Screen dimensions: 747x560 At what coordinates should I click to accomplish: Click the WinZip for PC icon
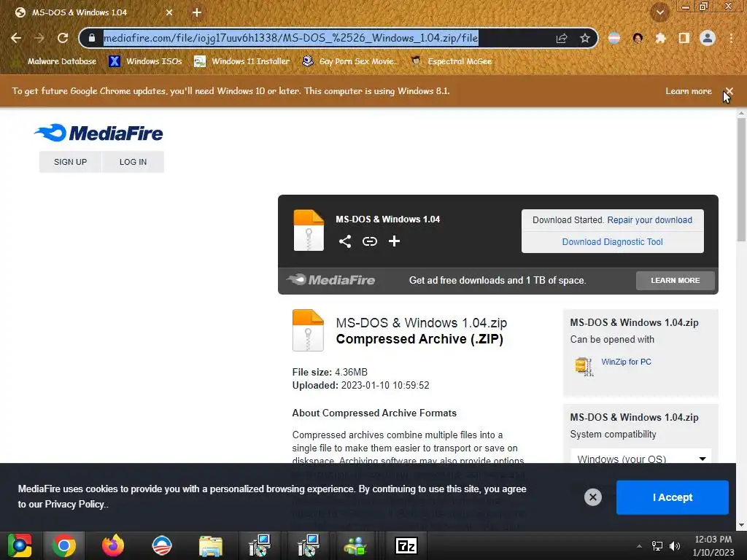[584, 366]
